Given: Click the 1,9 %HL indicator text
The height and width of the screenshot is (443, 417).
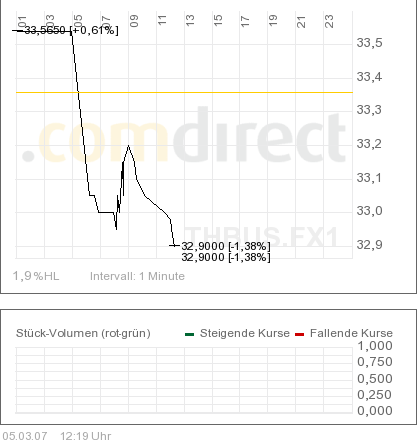Looking at the screenshot, I should tap(36, 276).
